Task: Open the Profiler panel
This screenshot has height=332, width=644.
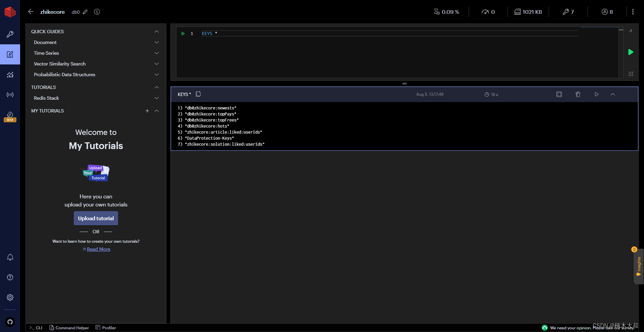Action: (x=106, y=328)
